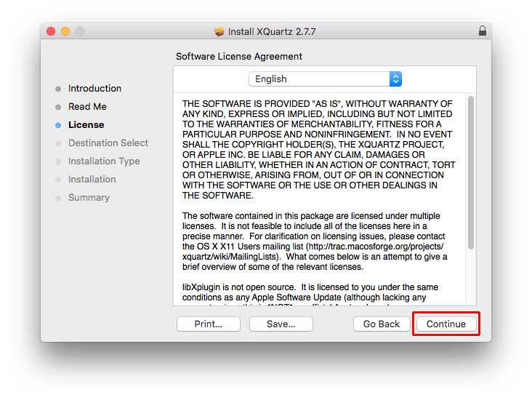Close the installer window with red button
The height and width of the screenshot is (400, 532).
click(x=51, y=31)
